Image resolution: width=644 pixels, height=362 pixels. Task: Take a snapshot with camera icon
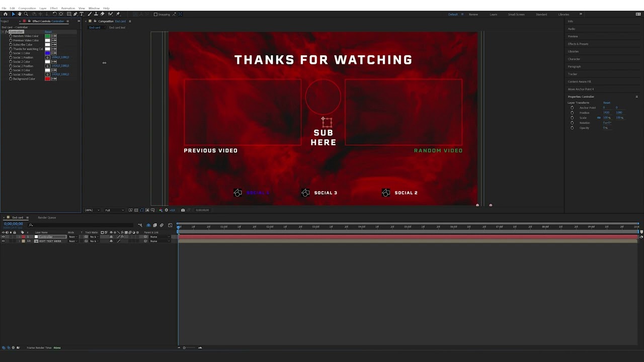click(183, 210)
